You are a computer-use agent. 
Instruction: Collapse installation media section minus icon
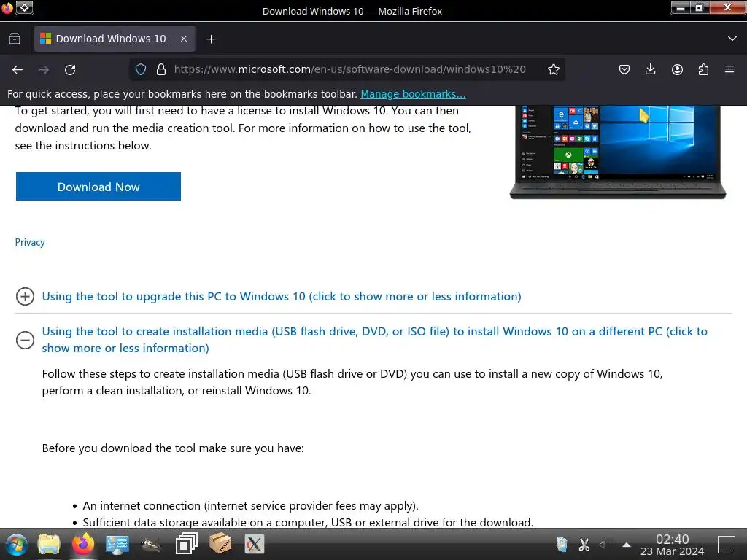click(x=25, y=340)
